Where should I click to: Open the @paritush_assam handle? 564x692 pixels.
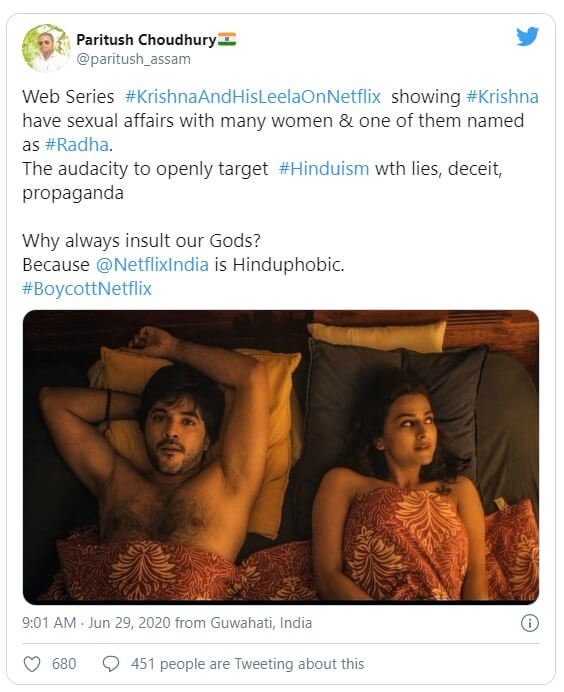[133, 59]
